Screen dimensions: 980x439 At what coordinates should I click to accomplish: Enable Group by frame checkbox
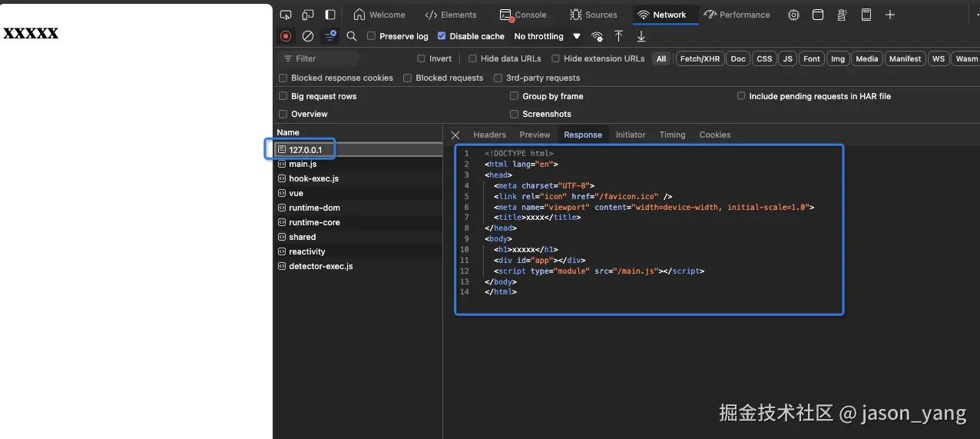point(514,96)
